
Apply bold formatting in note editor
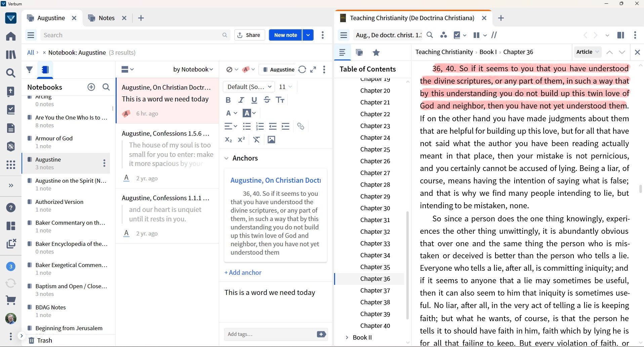coord(228,100)
